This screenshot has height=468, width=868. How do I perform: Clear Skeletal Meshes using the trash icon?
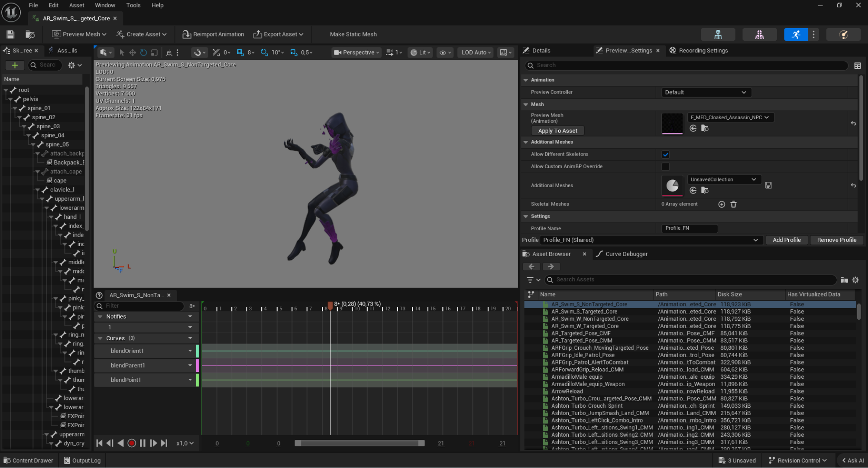734,204
